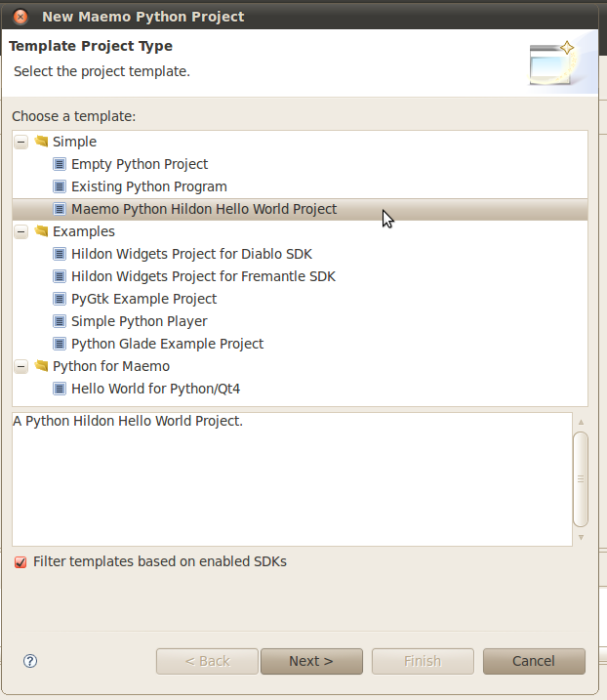Pick Hildon Widgets Project for Diablo SDK

coord(191,254)
